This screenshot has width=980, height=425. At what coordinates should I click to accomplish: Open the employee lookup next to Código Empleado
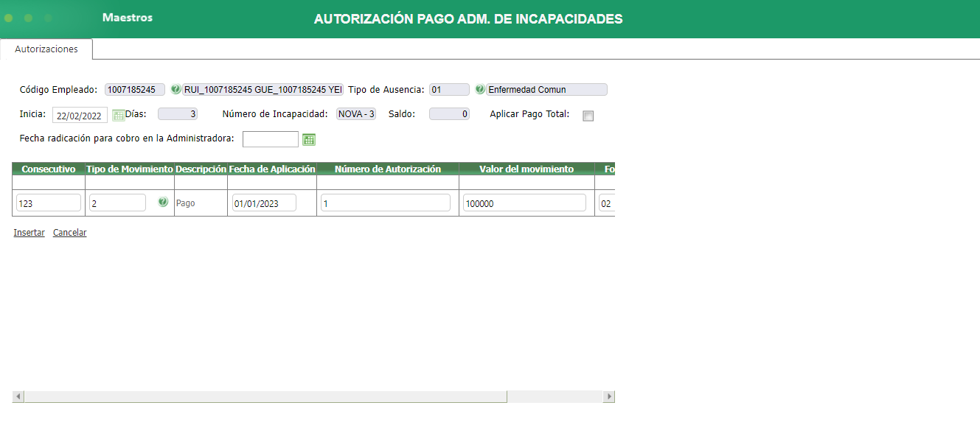[176, 89]
